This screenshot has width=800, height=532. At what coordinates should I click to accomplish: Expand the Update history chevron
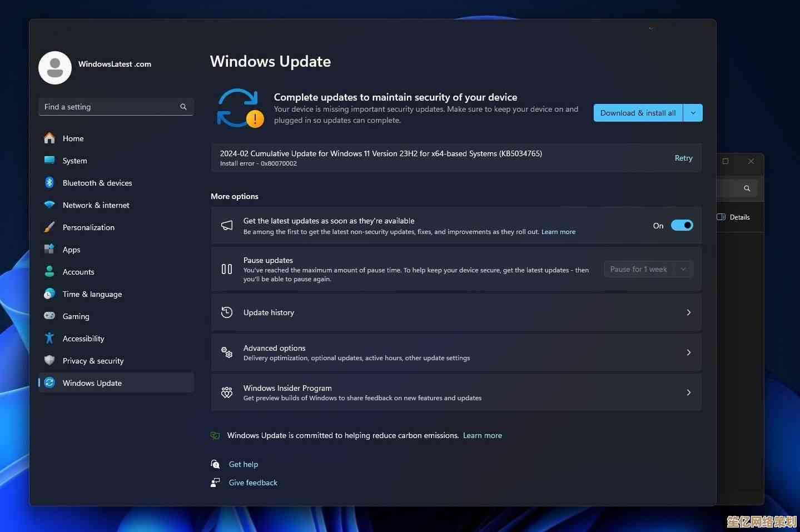click(x=688, y=312)
